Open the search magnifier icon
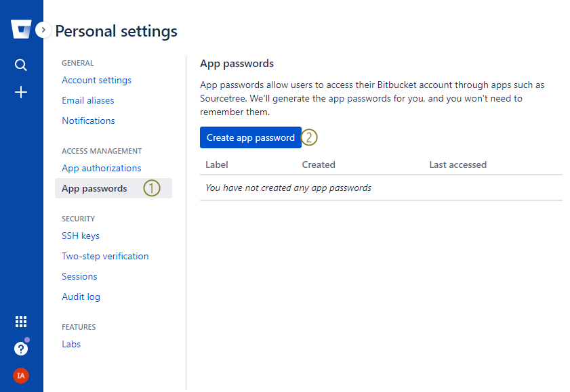 pyautogui.click(x=21, y=65)
